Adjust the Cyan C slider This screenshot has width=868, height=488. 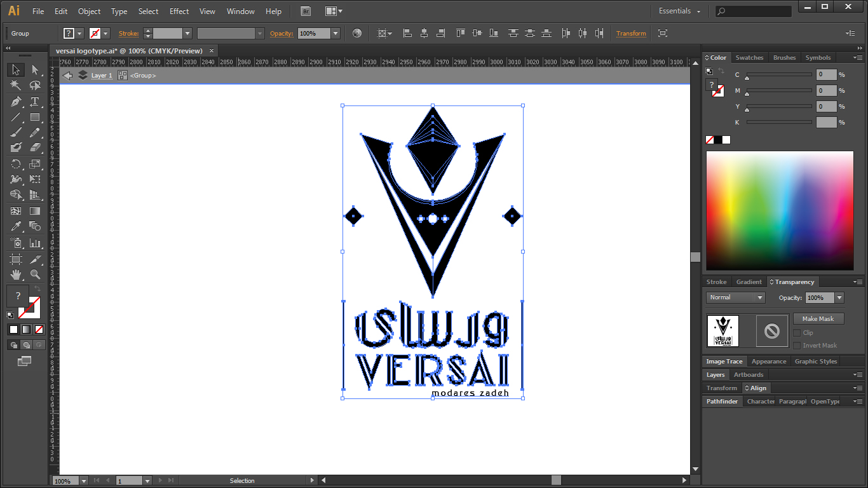pos(779,75)
